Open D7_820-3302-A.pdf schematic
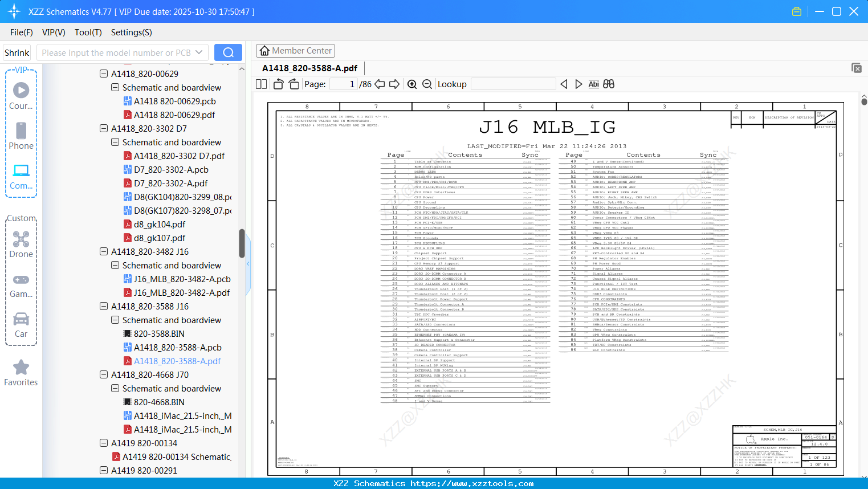 170,183
